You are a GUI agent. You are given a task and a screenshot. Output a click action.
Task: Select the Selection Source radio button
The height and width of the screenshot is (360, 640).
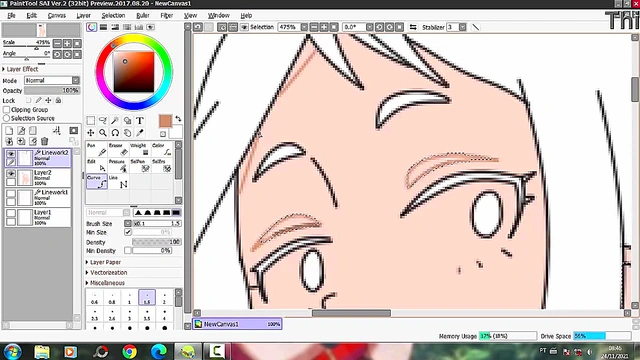click(6, 118)
